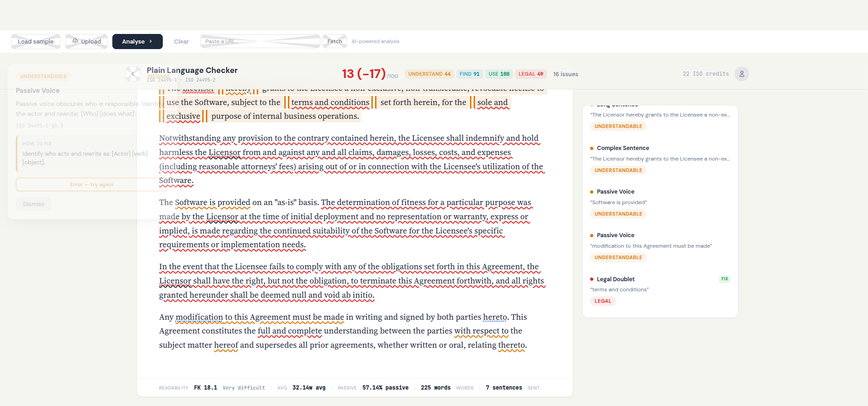Click the 57.14% passive stat

(x=385, y=388)
